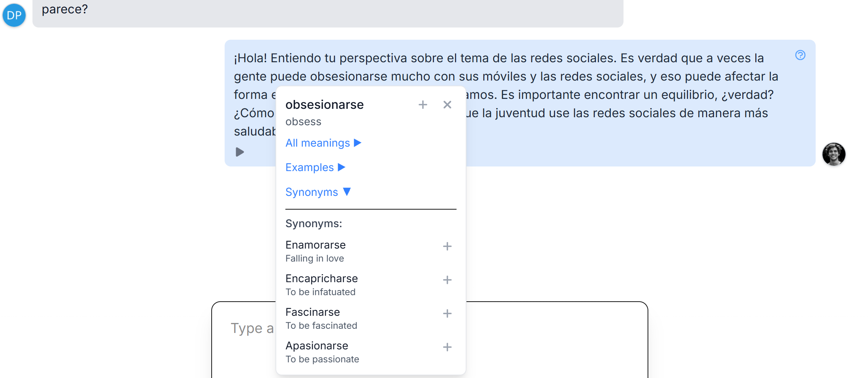Image resolution: width=868 pixels, height=378 pixels.
Task: Expand All meanings section
Action: point(323,143)
